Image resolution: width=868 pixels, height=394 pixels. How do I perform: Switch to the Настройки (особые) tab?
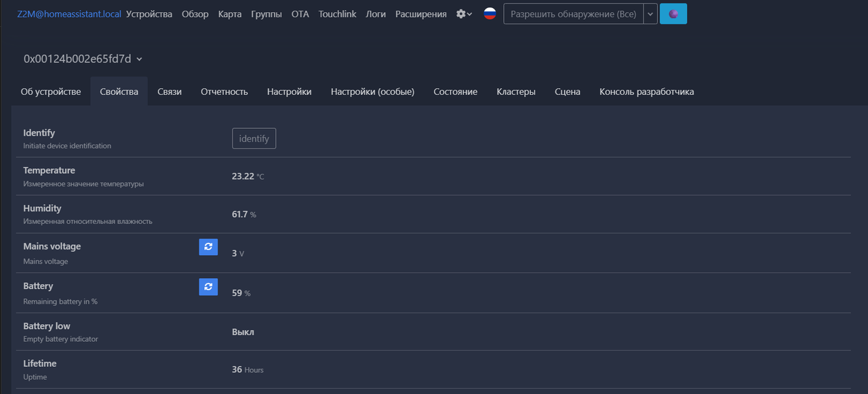(372, 92)
